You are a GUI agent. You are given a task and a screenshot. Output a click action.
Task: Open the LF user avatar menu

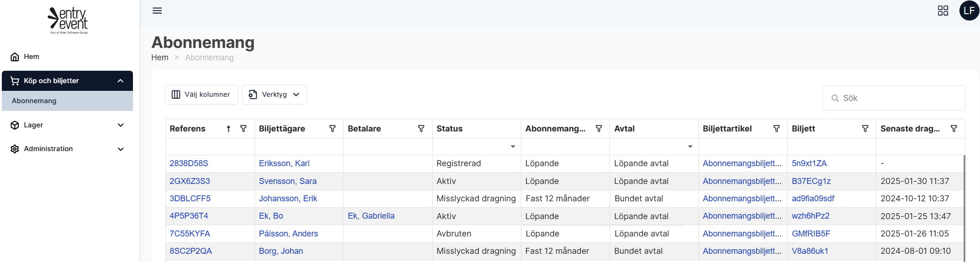(969, 10)
